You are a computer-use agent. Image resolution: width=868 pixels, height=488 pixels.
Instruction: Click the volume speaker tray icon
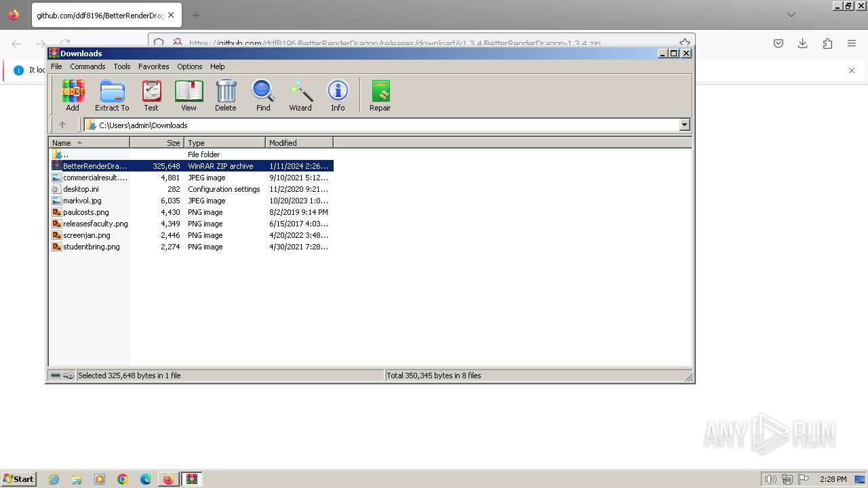point(771,479)
